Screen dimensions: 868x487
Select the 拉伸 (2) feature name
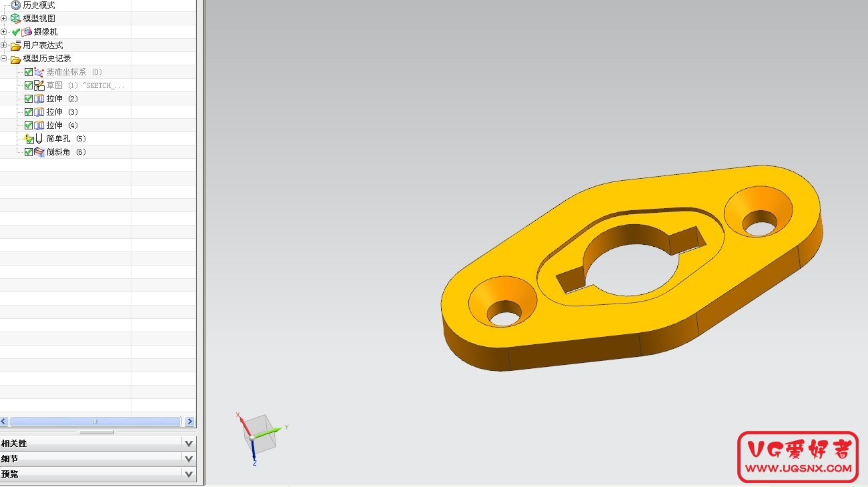tap(62, 98)
